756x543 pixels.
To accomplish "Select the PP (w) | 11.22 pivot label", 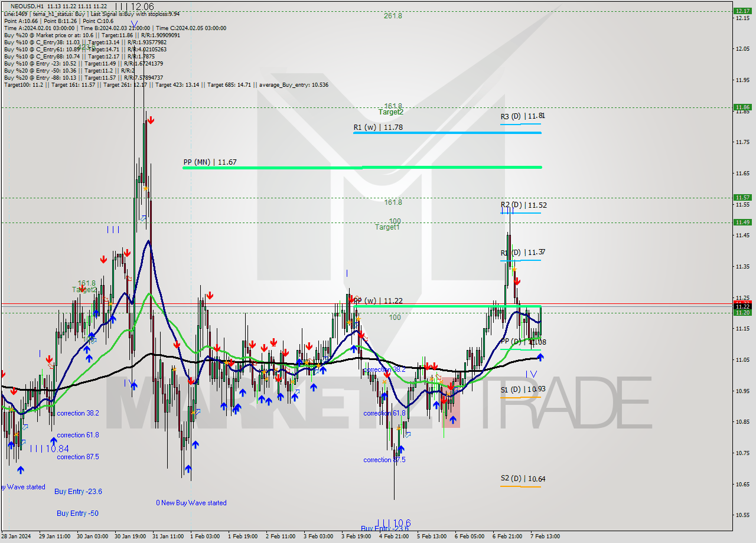I will (379, 301).
